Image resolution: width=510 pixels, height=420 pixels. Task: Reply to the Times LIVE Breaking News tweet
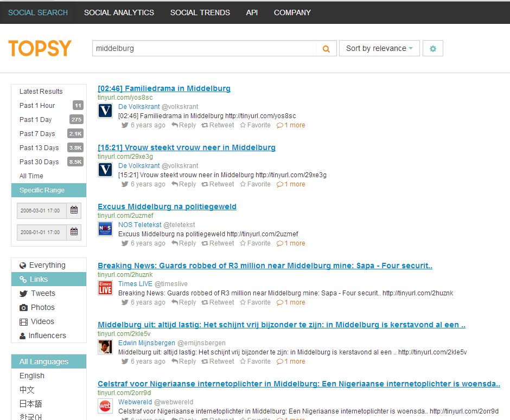pos(184,302)
